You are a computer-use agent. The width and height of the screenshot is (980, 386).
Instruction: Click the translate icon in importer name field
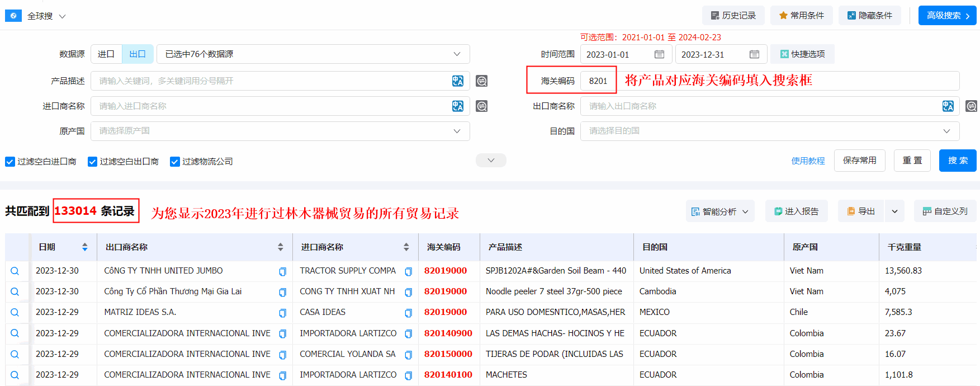(457, 106)
